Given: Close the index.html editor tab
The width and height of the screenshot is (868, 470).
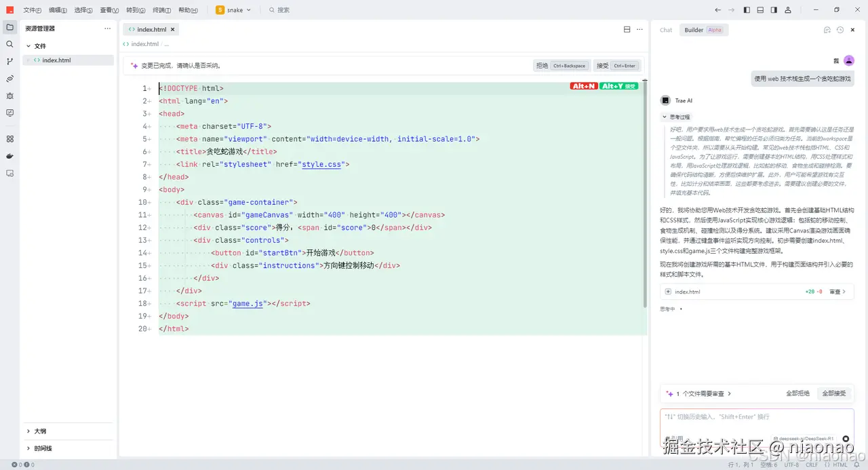Looking at the screenshot, I should [172, 29].
